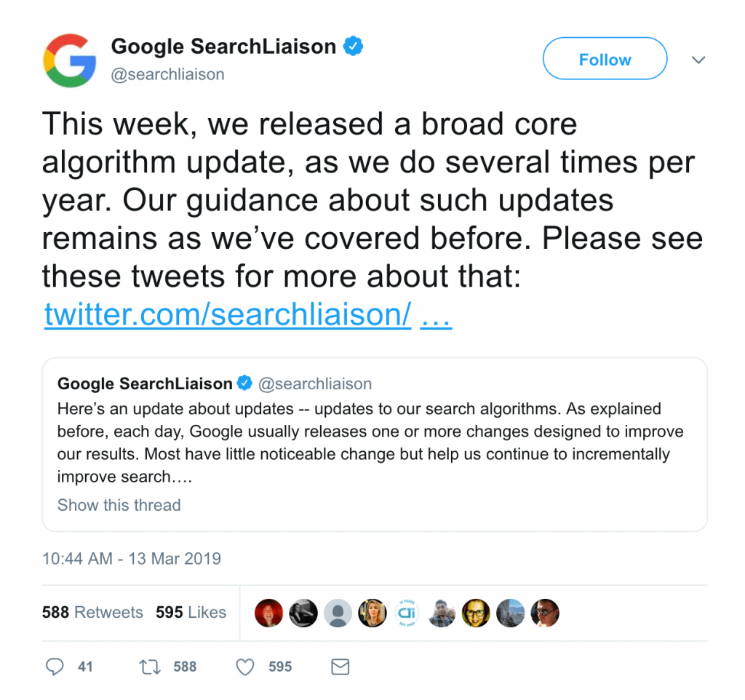View the 588 Retweets list

coord(92,612)
